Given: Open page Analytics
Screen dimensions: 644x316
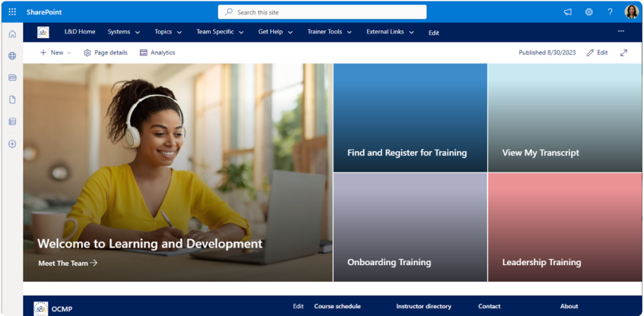Looking at the screenshot, I should 157,52.
